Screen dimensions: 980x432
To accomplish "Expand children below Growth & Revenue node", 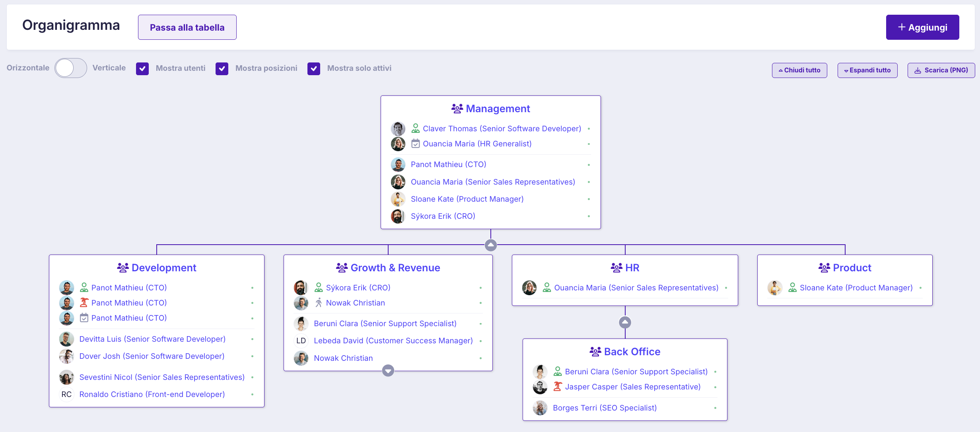I will point(388,371).
